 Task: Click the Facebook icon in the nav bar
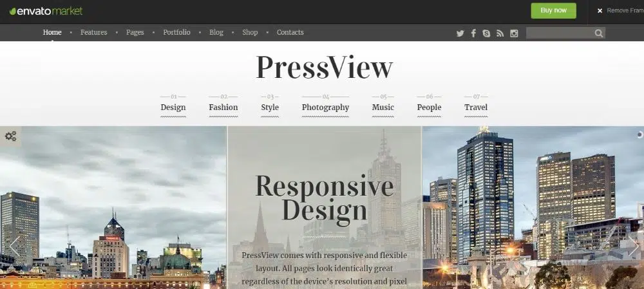click(x=473, y=33)
